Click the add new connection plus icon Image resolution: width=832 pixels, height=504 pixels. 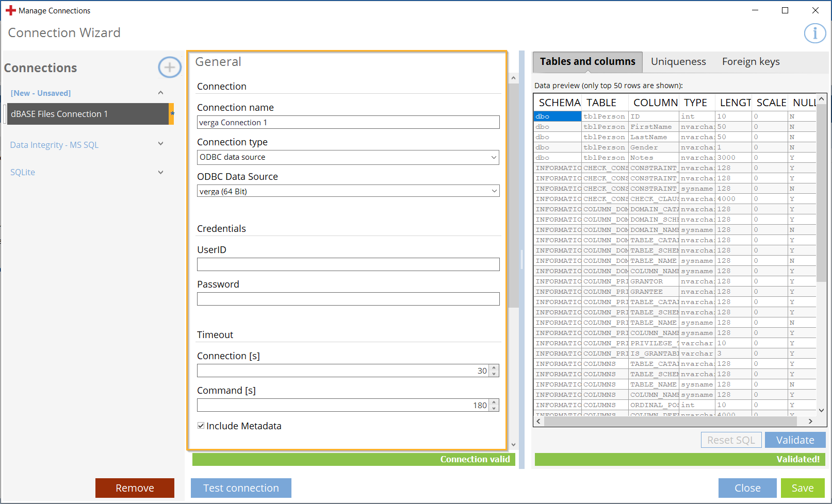tap(169, 68)
